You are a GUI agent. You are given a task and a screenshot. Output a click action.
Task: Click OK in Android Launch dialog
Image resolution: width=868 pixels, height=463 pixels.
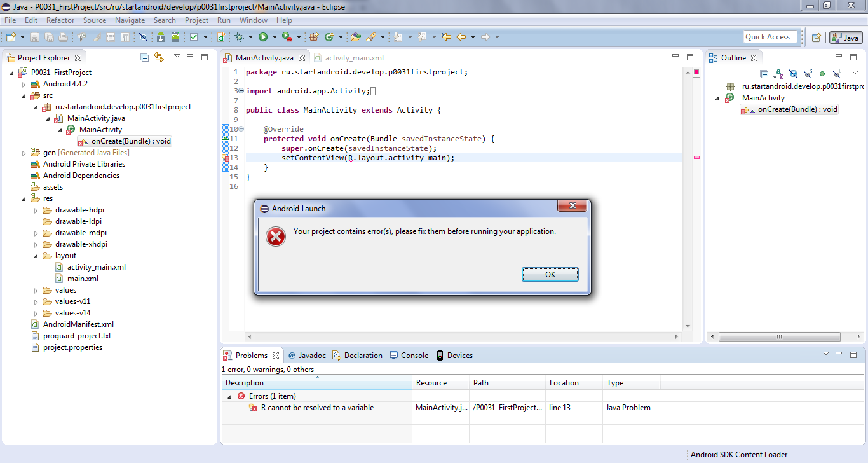pos(550,274)
